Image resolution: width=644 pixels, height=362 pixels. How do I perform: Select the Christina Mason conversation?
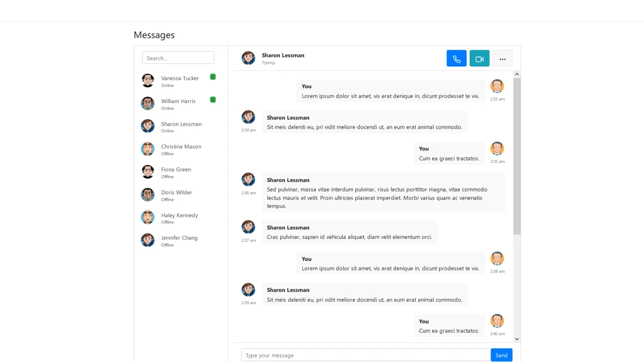181,149
